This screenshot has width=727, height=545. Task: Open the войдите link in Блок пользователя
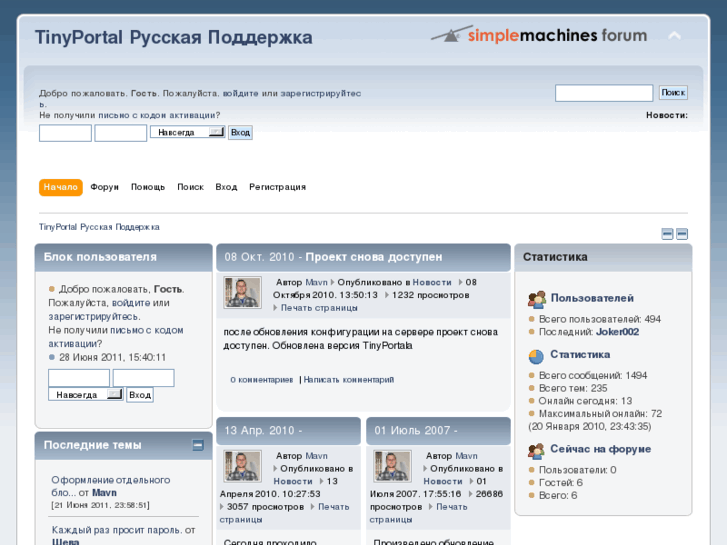(131, 303)
